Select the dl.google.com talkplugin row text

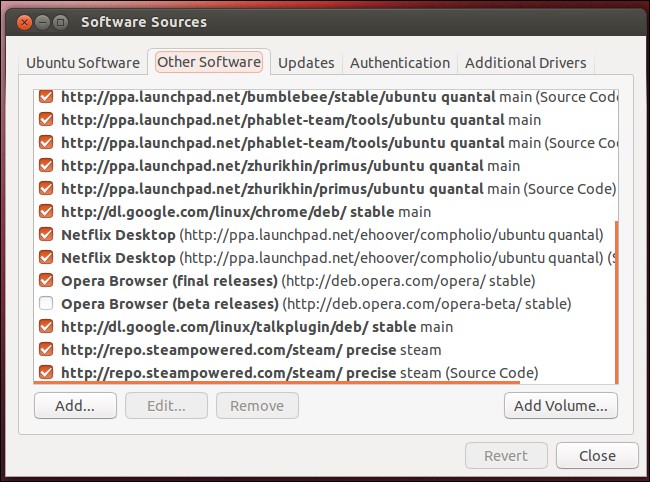257,327
